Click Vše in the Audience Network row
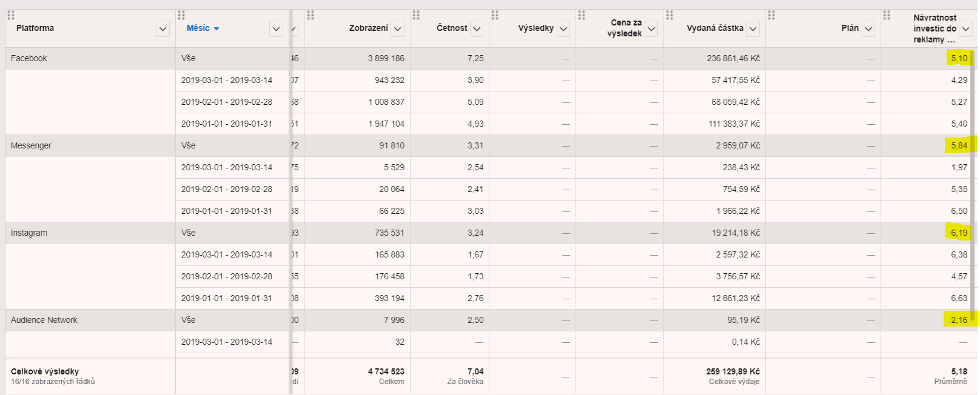Viewport: 980px width, 395px height. 189,320
